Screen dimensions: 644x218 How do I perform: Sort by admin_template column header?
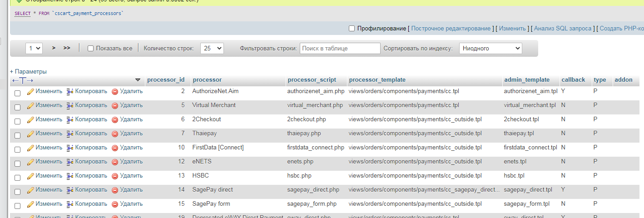pos(527,79)
